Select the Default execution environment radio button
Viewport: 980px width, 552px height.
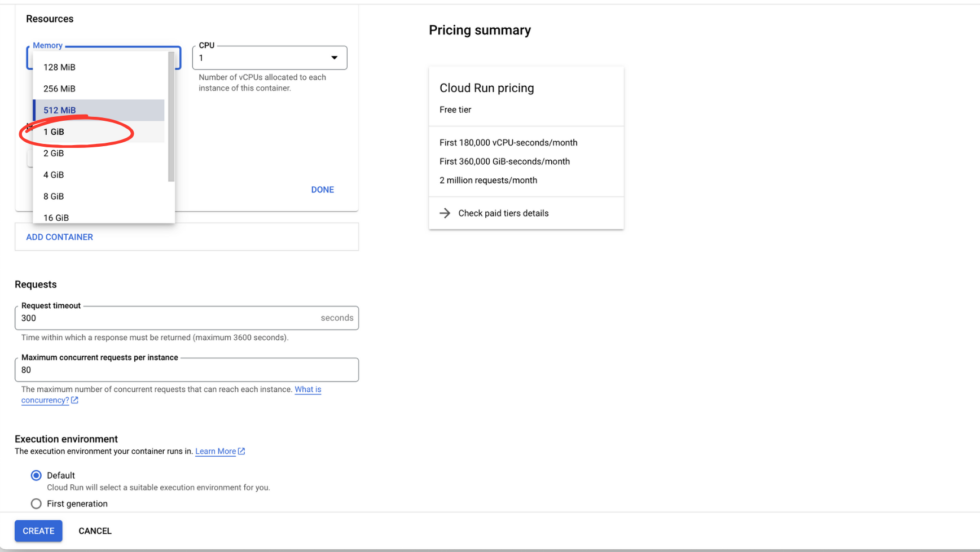pos(36,475)
